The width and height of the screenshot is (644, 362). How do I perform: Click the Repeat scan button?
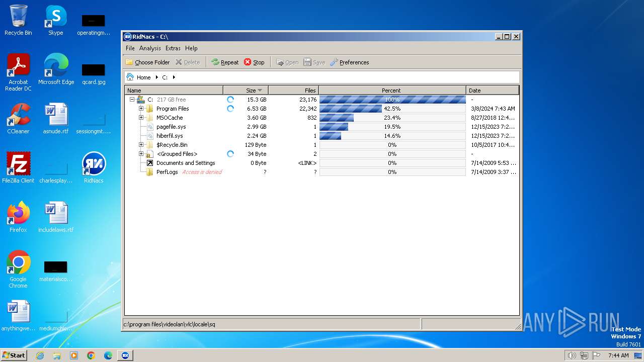[x=225, y=62]
